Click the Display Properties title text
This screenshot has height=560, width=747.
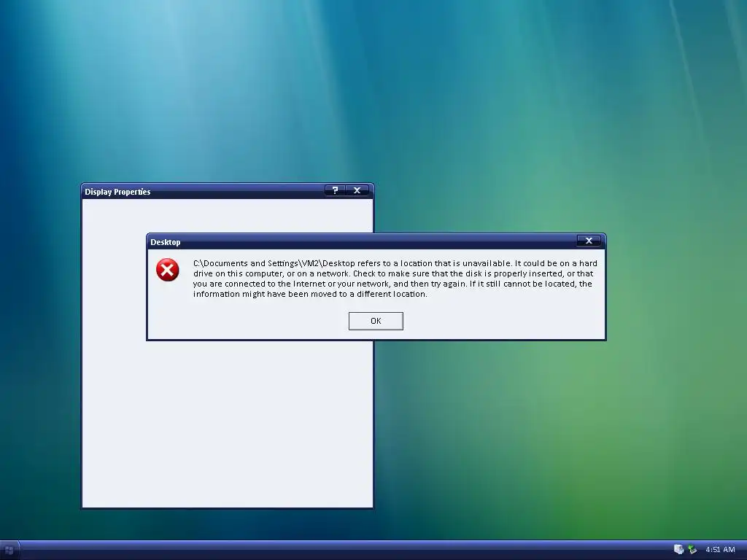point(117,192)
